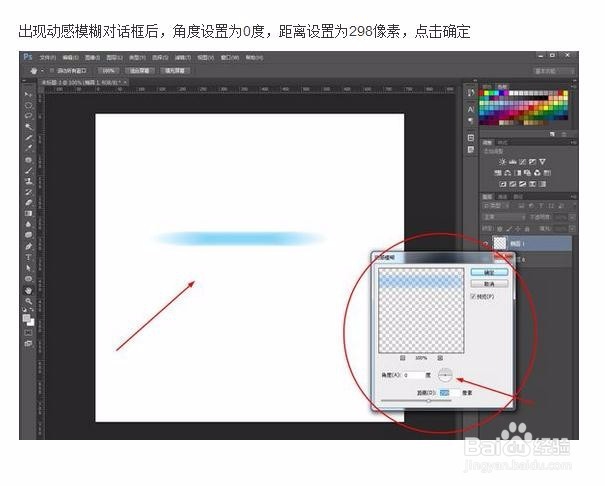This screenshot has width=605, height=486.
Task: Open the Filter menu
Action: [x=183, y=57]
